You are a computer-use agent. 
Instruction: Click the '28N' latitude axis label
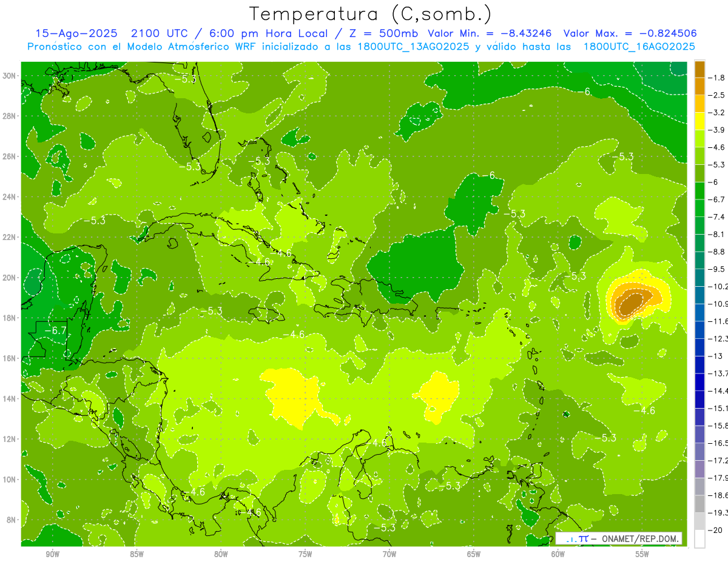[x=10, y=116]
